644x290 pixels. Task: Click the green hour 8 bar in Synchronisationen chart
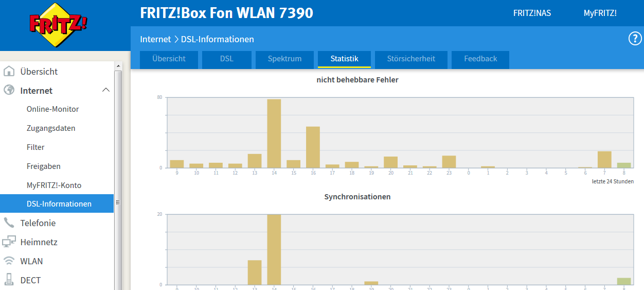(624, 281)
